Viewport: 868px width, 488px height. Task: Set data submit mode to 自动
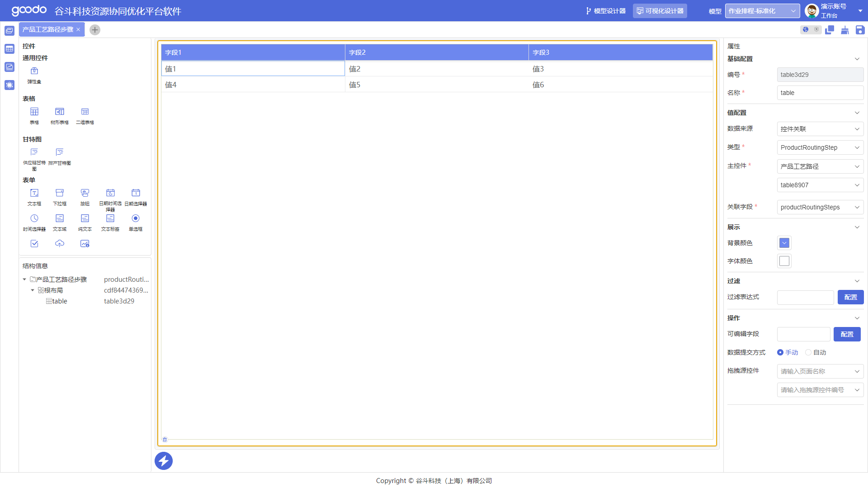pos(808,352)
